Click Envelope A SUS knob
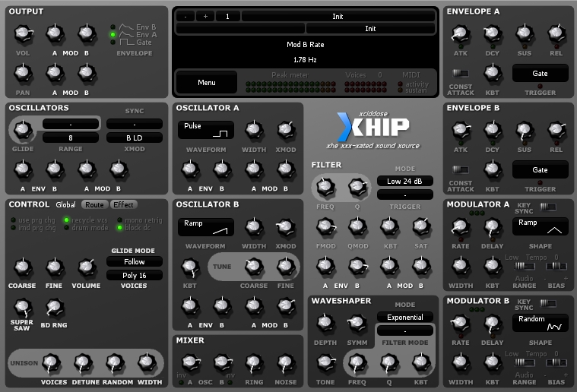Image resolution: width=577 pixels, height=392 pixels. tap(525, 34)
